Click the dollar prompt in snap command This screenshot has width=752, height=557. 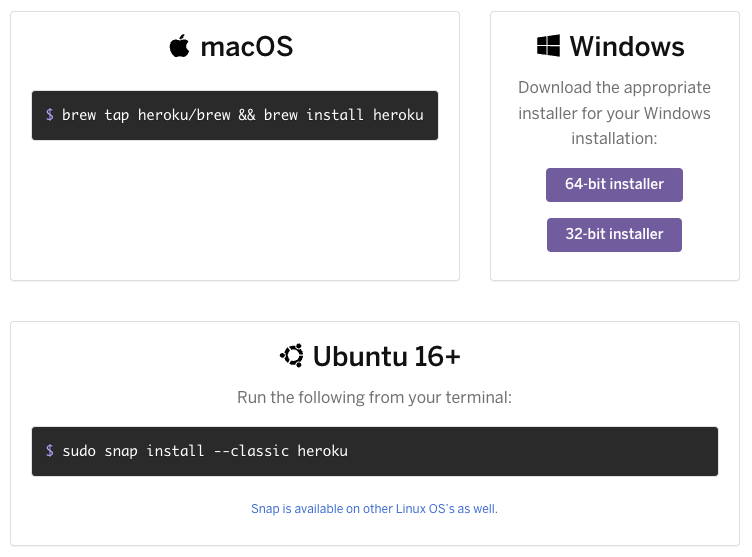coord(49,450)
